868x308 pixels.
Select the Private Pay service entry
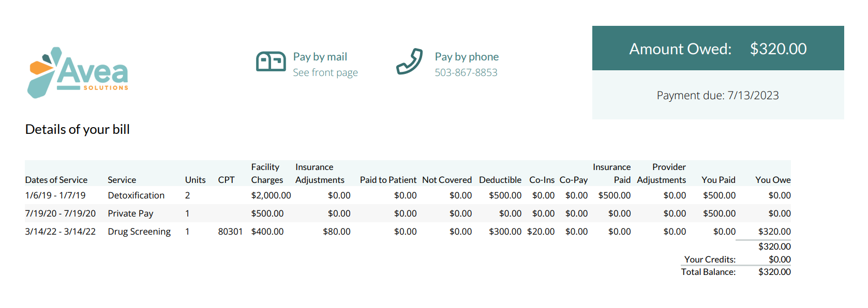[x=130, y=213]
